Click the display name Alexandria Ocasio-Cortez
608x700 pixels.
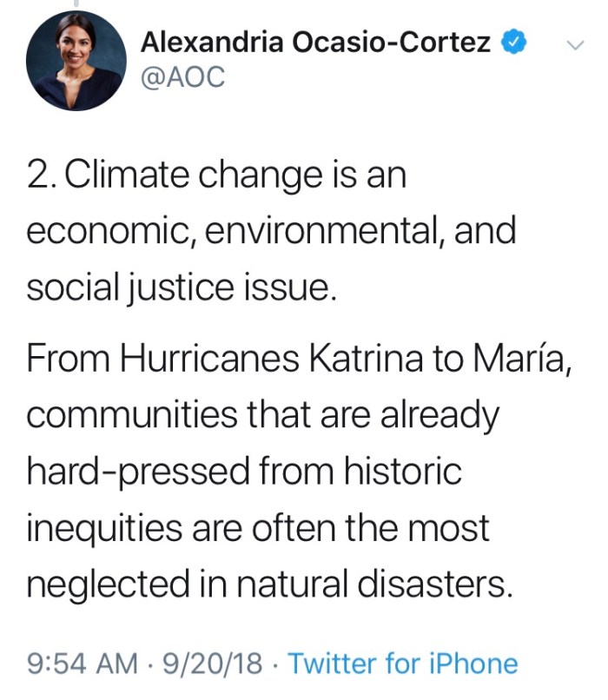click(x=316, y=41)
